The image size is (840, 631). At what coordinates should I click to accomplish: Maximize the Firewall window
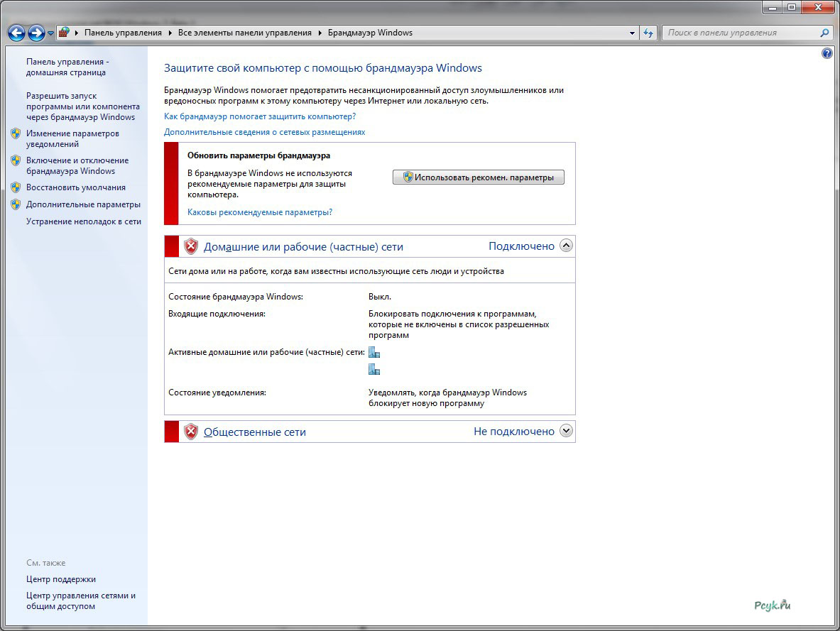point(791,8)
